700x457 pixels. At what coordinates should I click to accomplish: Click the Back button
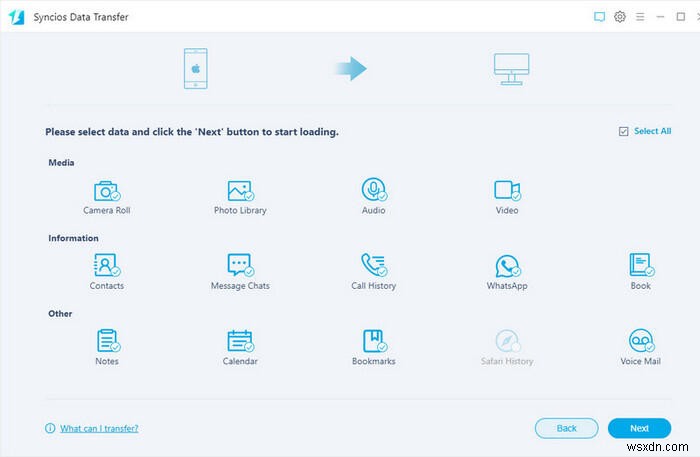click(567, 428)
